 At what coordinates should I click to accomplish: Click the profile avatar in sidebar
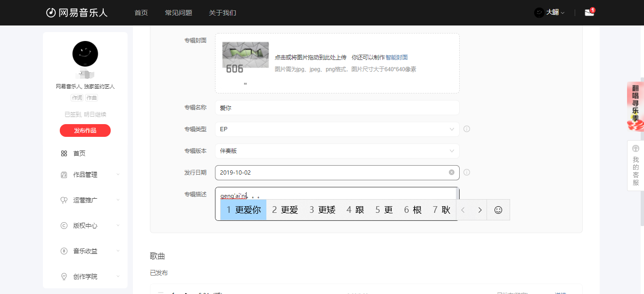coord(85,54)
